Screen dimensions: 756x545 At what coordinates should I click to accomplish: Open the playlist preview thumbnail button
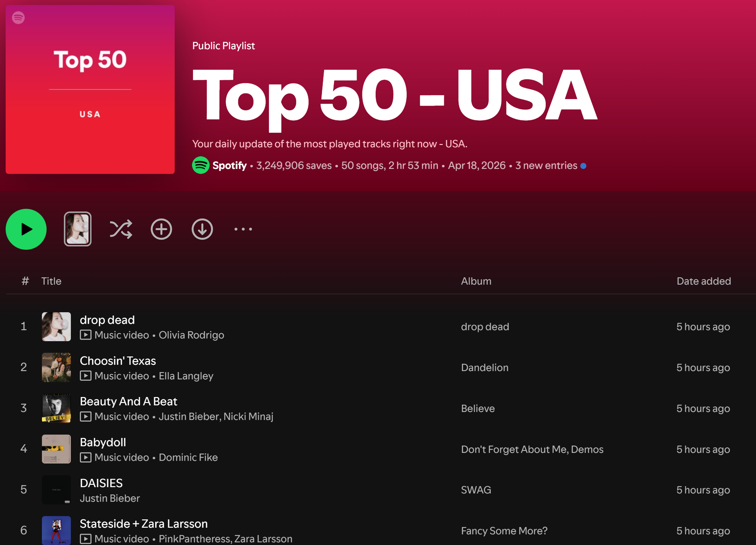(x=78, y=229)
